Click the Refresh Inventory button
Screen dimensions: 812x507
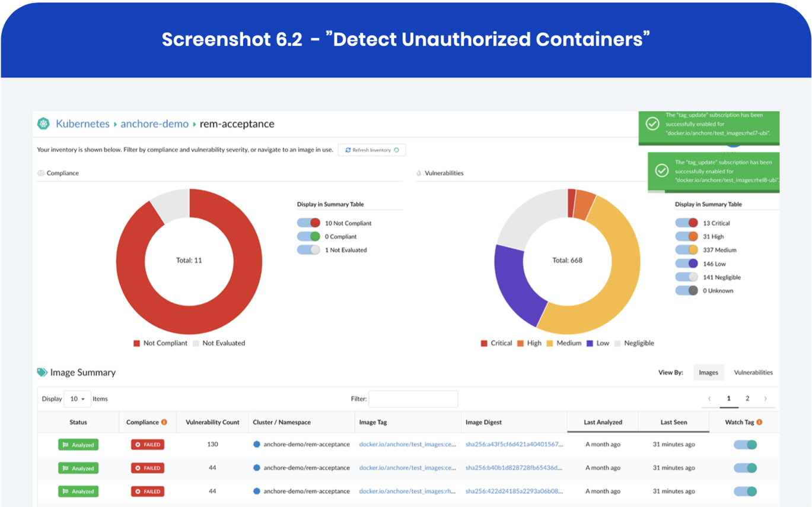(x=371, y=150)
